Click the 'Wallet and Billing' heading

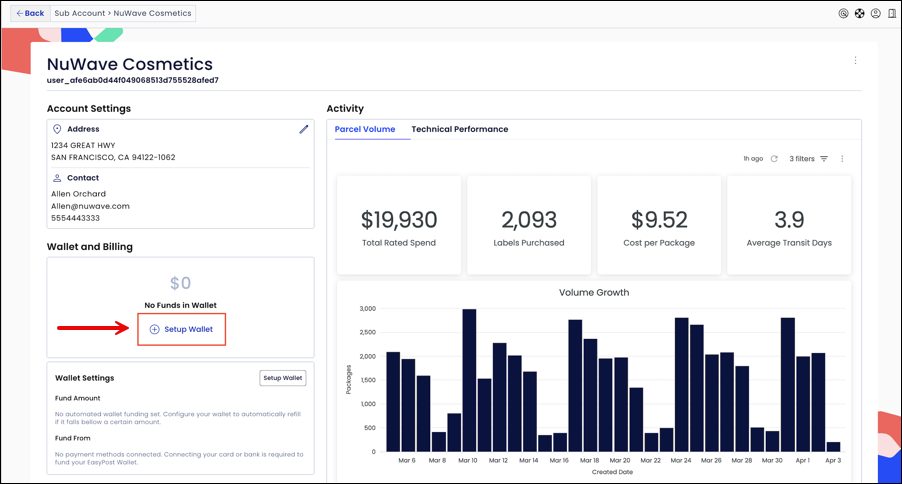pyautogui.click(x=90, y=247)
